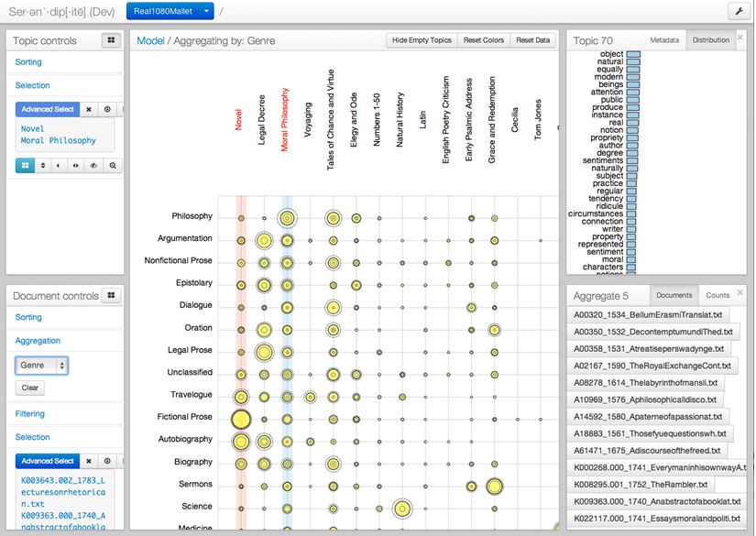Open the Genre aggregation combo box

[41, 366]
